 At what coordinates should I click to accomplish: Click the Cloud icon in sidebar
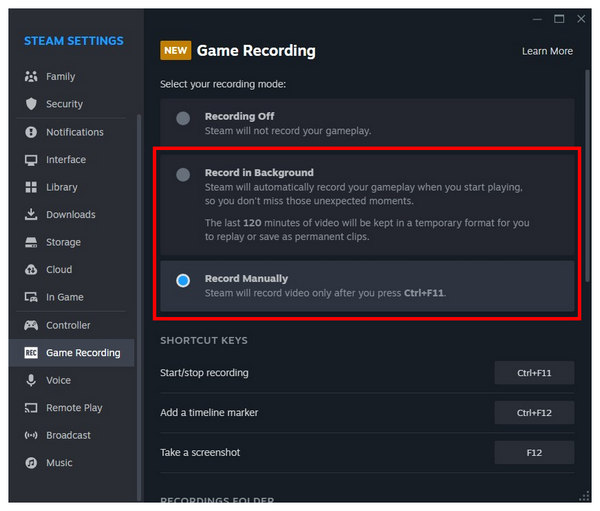pos(31,269)
